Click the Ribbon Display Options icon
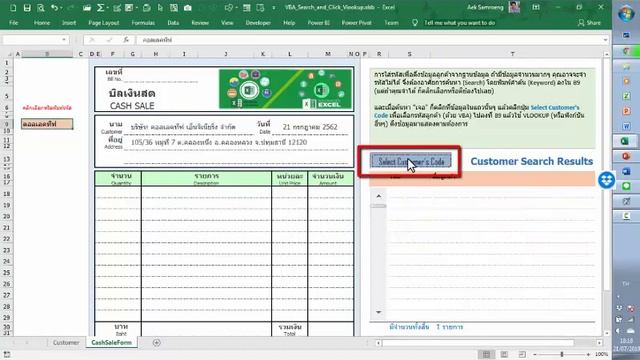Screen dimensions: 640x360 coord(536,7)
